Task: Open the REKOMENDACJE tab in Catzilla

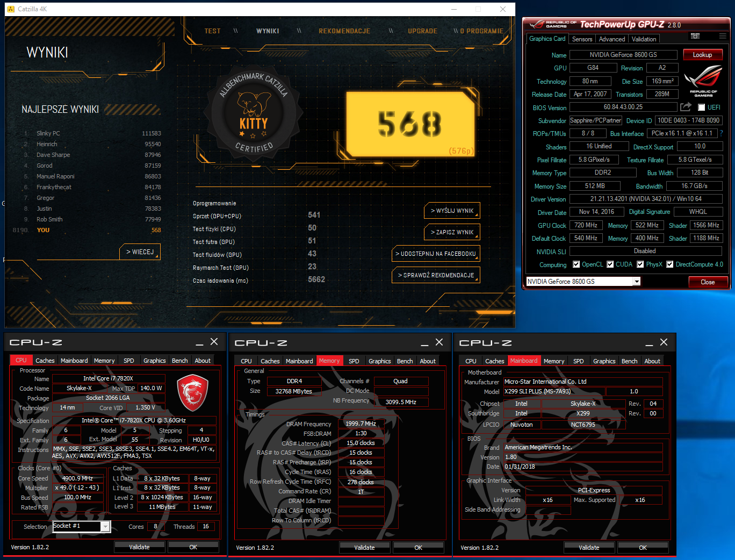Action: pos(344,31)
